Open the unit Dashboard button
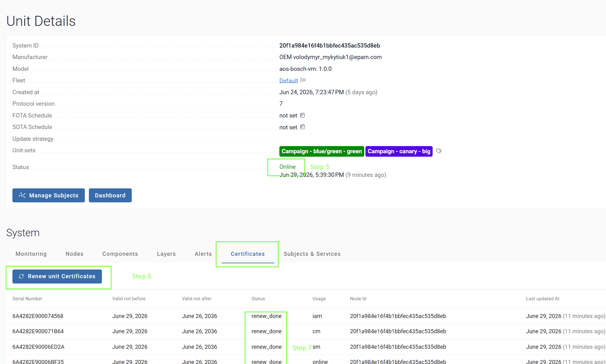 pos(110,195)
